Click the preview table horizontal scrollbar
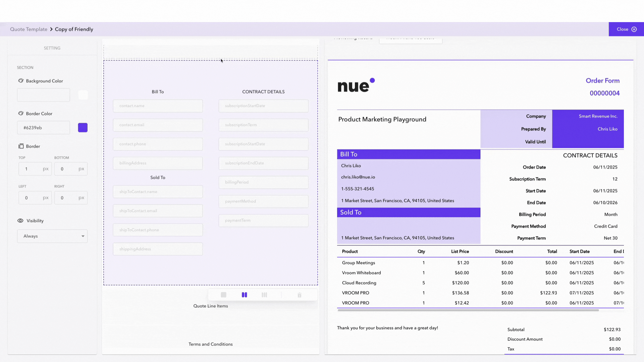 [468, 310]
